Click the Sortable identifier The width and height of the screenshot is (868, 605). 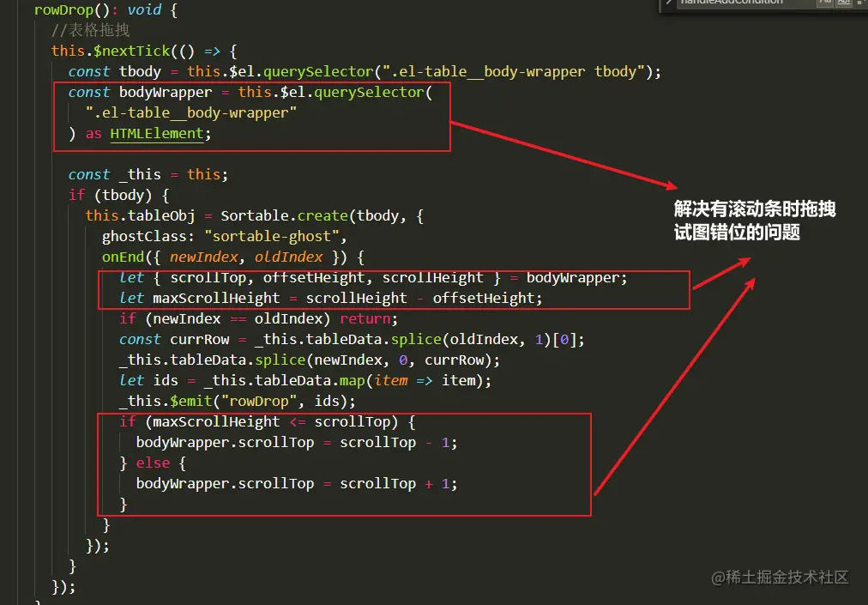click(255, 215)
